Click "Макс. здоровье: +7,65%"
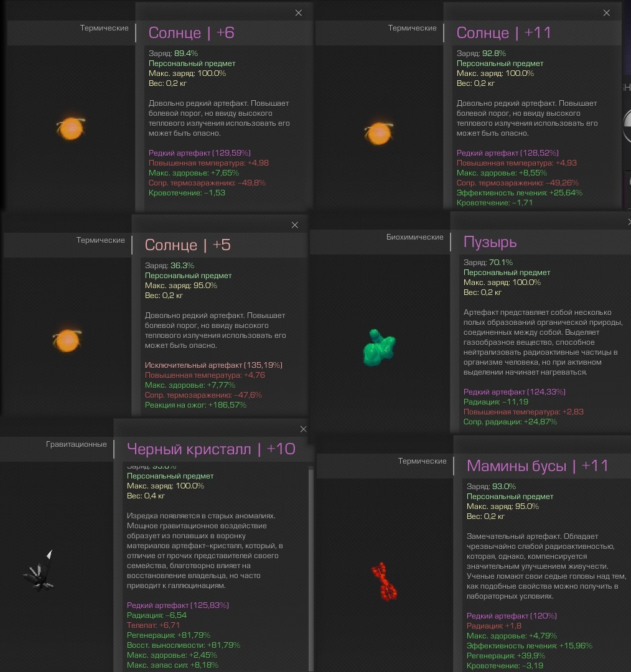The width and height of the screenshot is (631, 672). click(x=194, y=173)
